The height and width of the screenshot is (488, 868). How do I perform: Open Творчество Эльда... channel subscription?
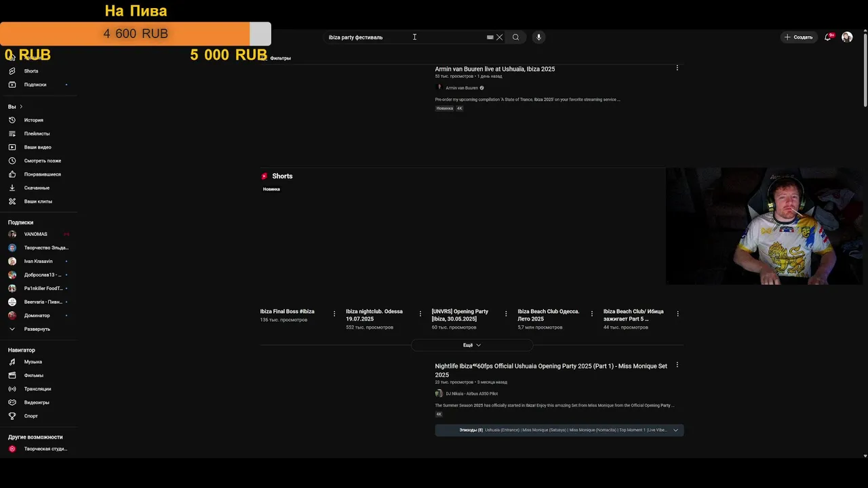[x=38, y=247]
